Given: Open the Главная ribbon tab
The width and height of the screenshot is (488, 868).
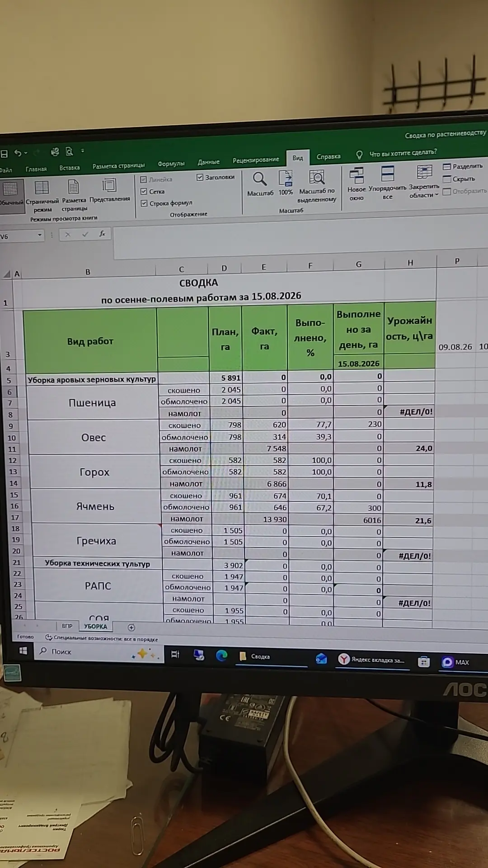Looking at the screenshot, I should click(x=36, y=169).
